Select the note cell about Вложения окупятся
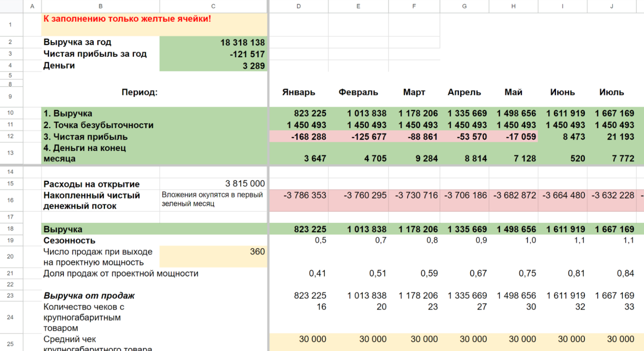The height and width of the screenshot is (351, 644). click(x=213, y=200)
